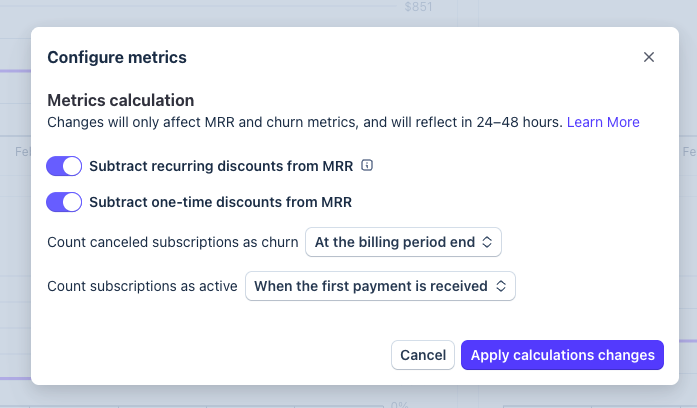
Task: Open the canceled subscriptions churn dropdown
Action: 403,242
